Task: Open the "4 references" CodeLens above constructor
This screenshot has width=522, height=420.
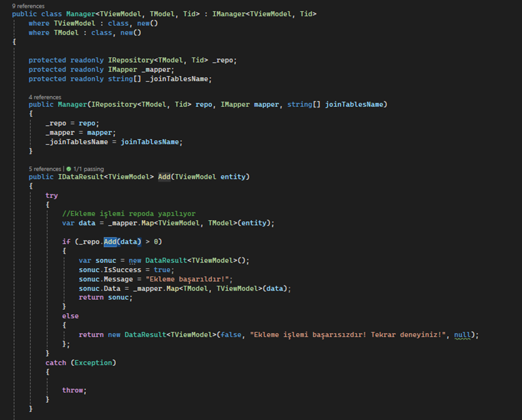Action: coord(45,97)
